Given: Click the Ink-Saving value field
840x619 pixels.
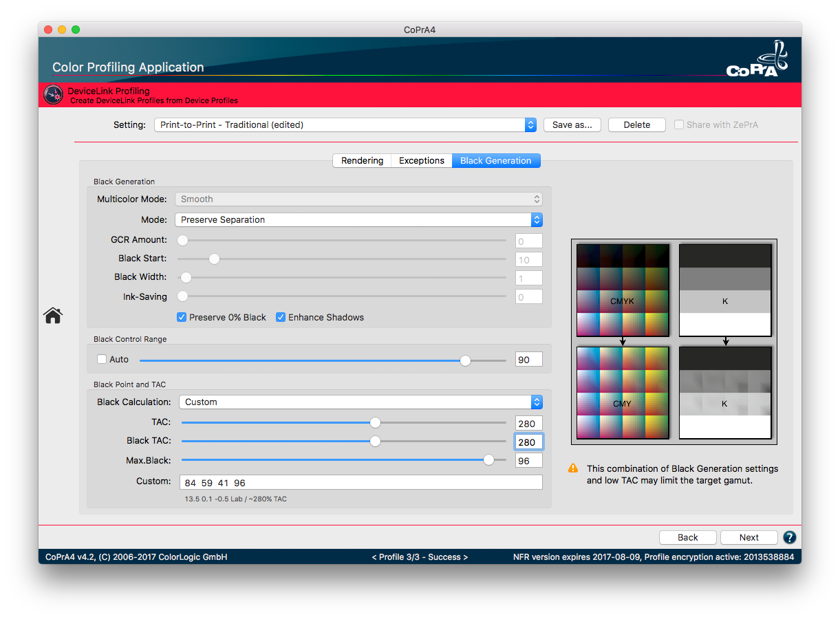Looking at the screenshot, I should click(x=529, y=296).
